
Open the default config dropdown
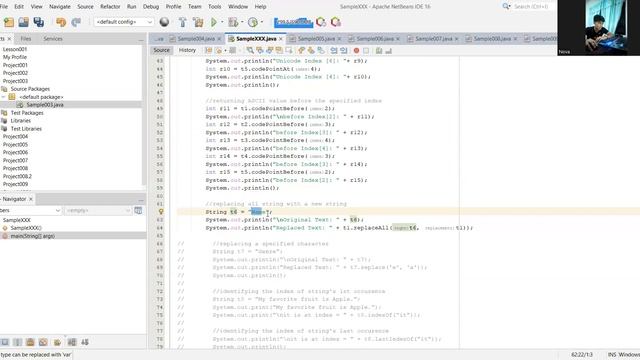124,22
